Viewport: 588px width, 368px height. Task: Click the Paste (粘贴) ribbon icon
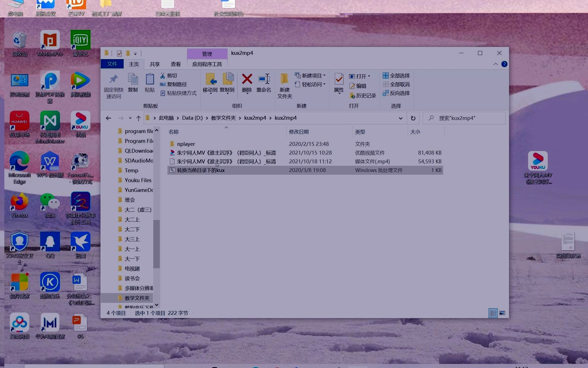pyautogui.click(x=149, y=79)
